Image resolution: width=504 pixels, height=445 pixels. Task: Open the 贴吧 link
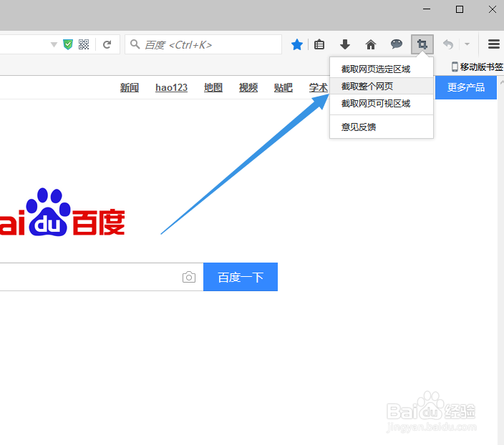coord(283,87)
